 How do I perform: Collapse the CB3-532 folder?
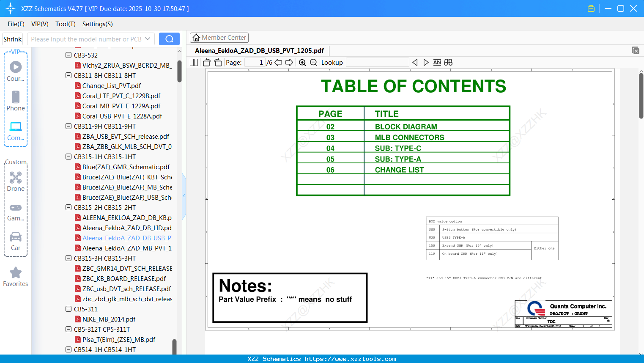coord(69,55)
